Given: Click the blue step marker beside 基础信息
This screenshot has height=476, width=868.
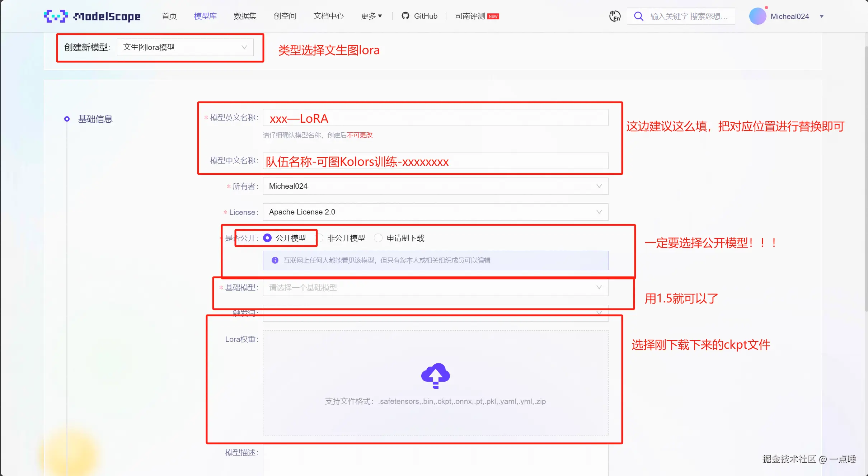Looking at the screenshot, I should point(67,119).
